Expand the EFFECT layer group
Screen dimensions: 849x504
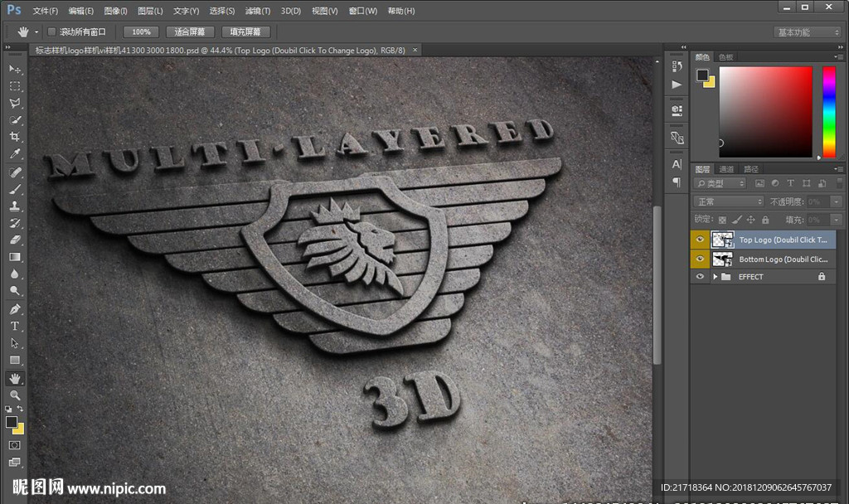click(x=715, y=277)
